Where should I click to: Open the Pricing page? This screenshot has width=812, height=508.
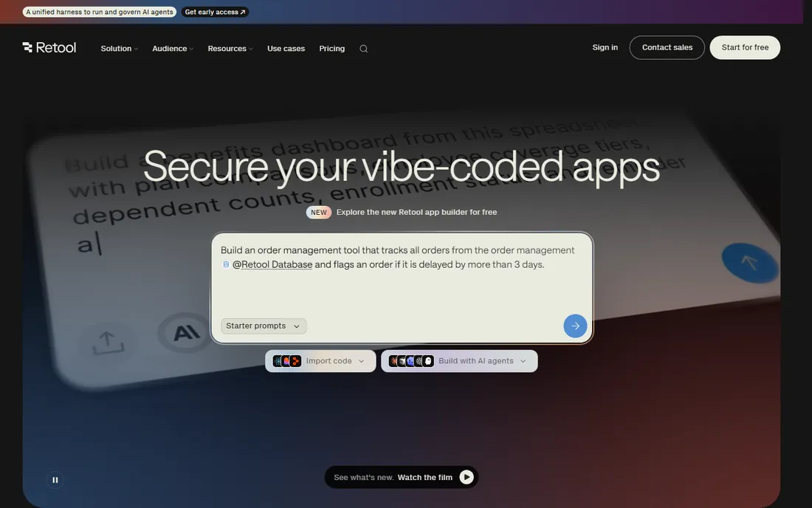pyautogui.click(x=332, y=49)
